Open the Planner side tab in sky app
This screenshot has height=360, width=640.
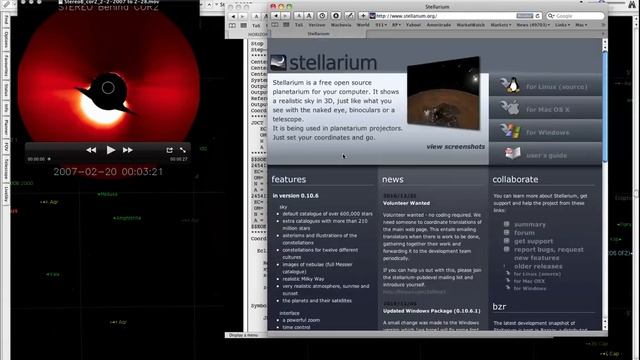(x=6, y=126)
